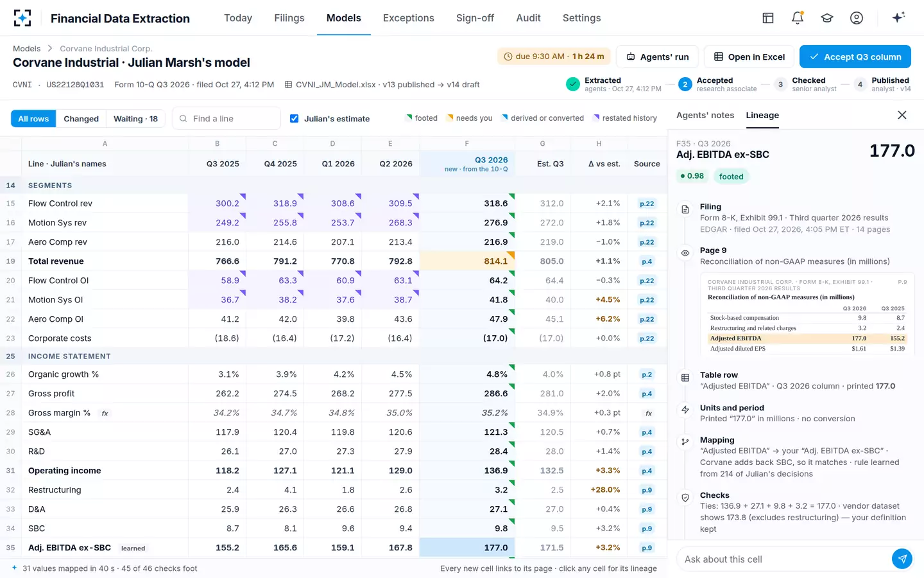The image size is (924, 578).
Task: Filter to Waiting · 18 rows
Action: click(x=136, y=119)
